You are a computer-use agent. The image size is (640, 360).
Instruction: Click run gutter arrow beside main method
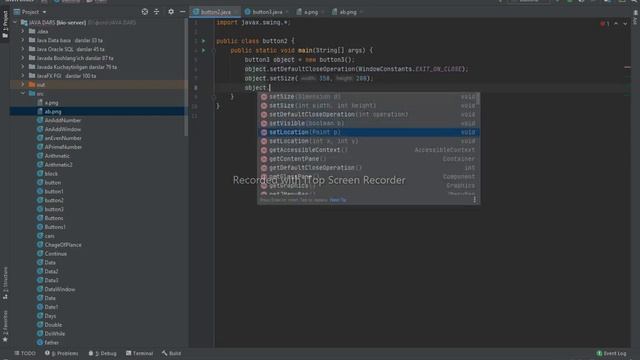pyautogui.click(x=204, y=50)
